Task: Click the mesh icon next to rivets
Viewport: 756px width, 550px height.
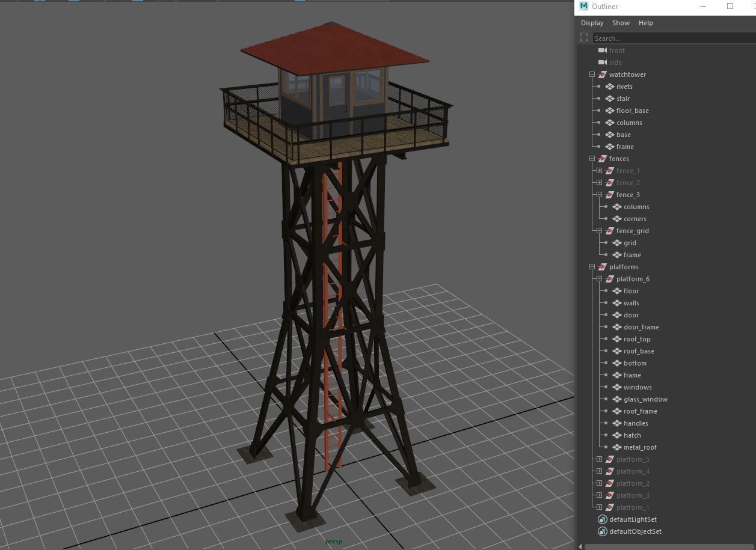Action: coord(610,87)
